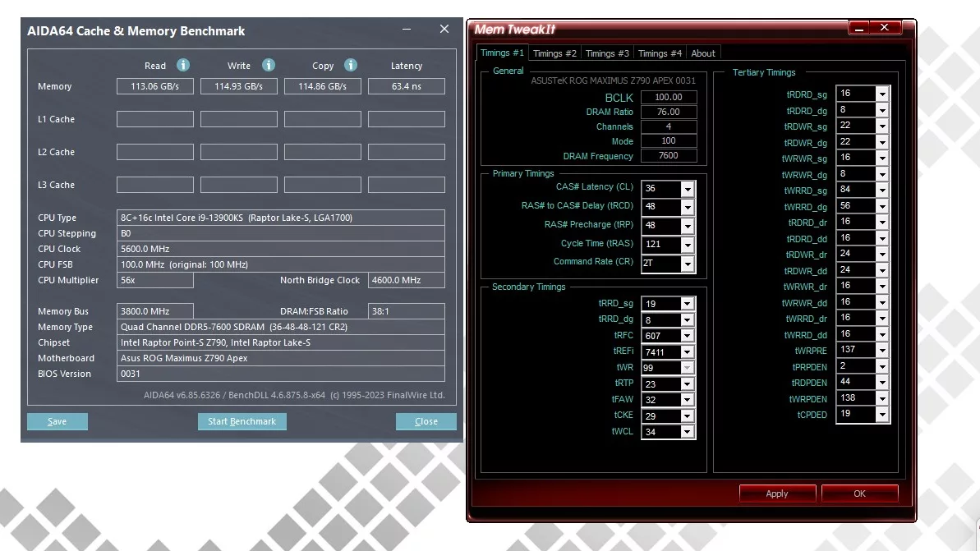Click the Read info icon
The image size is (980, 551).
(x=182, y=65)
